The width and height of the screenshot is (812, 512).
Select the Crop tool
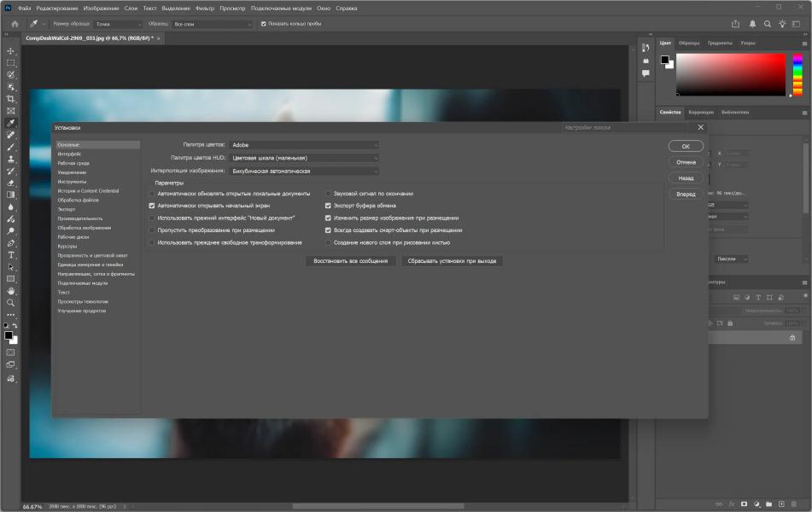11,99
